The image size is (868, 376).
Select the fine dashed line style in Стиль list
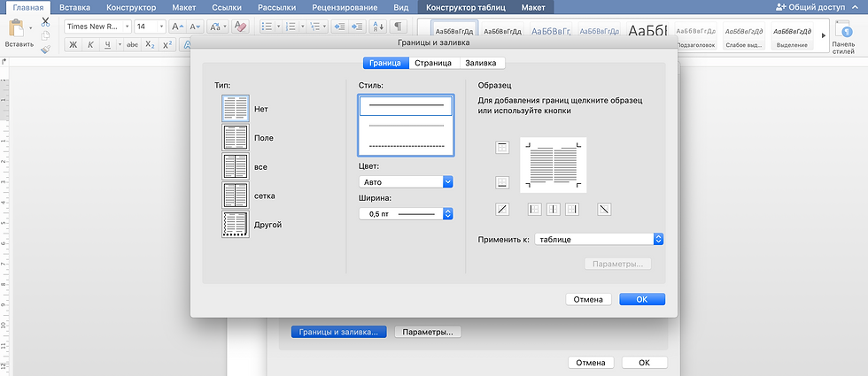tap(406, 146)
